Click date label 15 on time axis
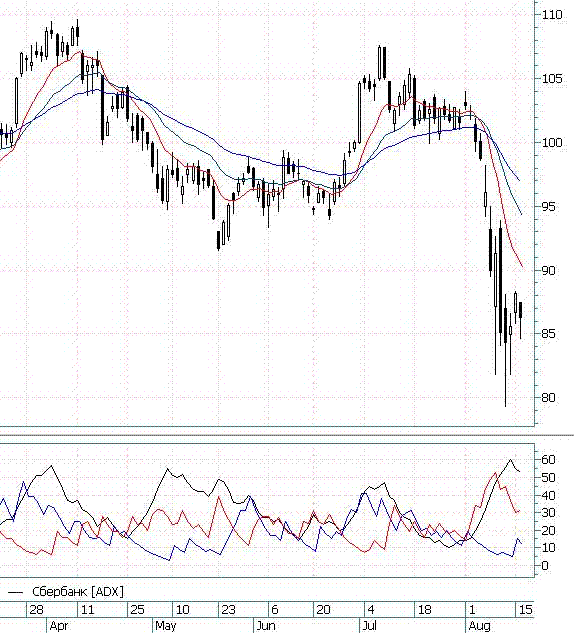This screenshot has height=633, width=574. 526,610
